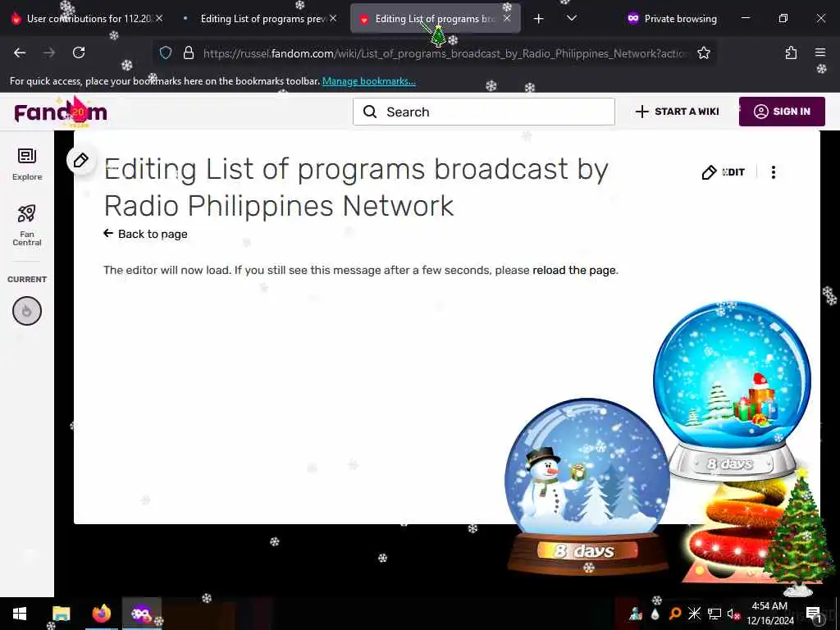Open the notification center icon
This screenshot has width=840, height=630.
pyautogui.click(x=813, y=614)
